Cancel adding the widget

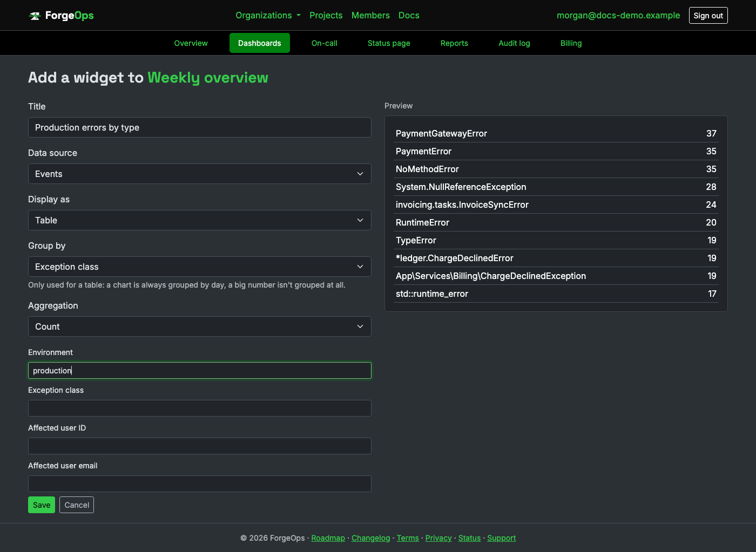77,505
